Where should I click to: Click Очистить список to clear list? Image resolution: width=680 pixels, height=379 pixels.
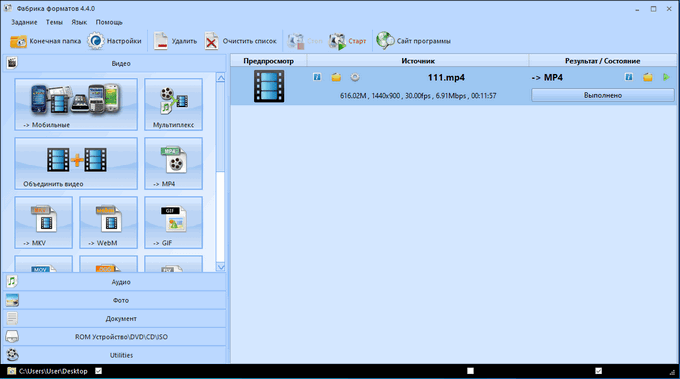click(241, 41)
